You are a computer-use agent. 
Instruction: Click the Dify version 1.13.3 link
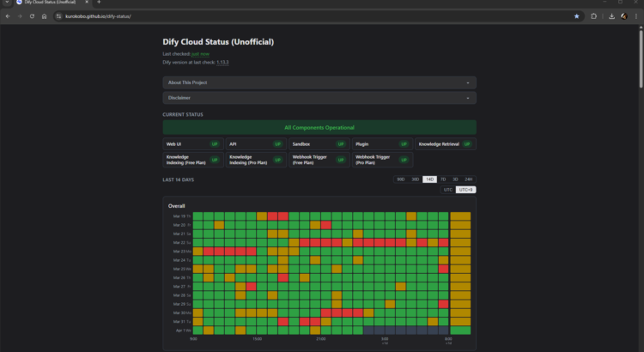[x=222, y=63]
